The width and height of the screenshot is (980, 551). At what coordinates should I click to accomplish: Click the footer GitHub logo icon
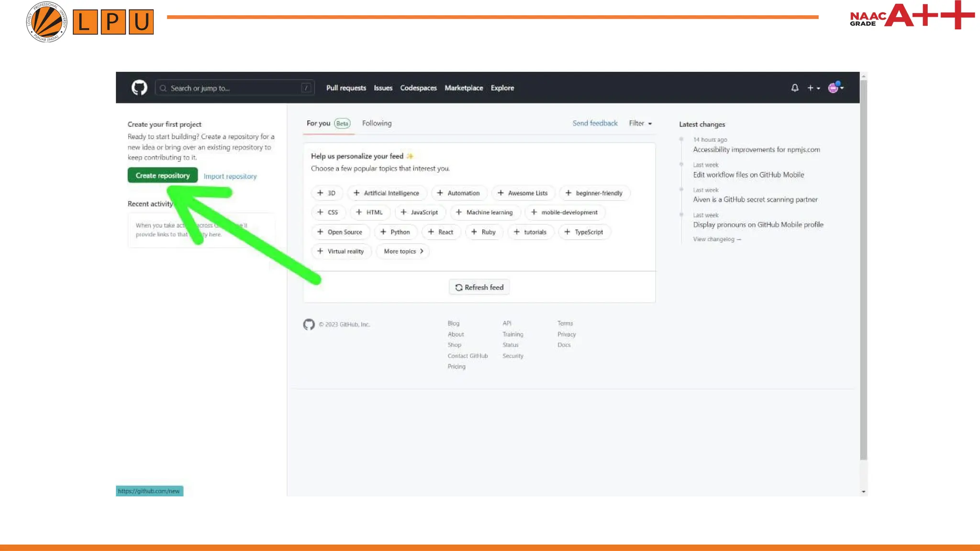point(309,324)
